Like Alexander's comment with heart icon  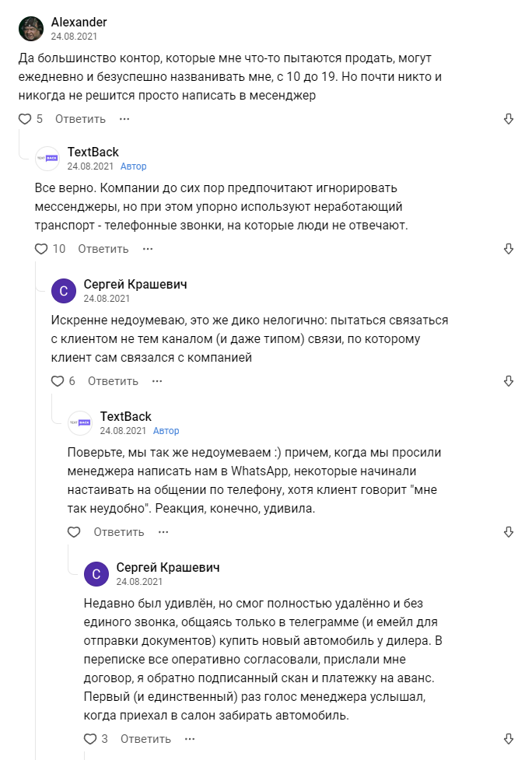tap(25, 119)
